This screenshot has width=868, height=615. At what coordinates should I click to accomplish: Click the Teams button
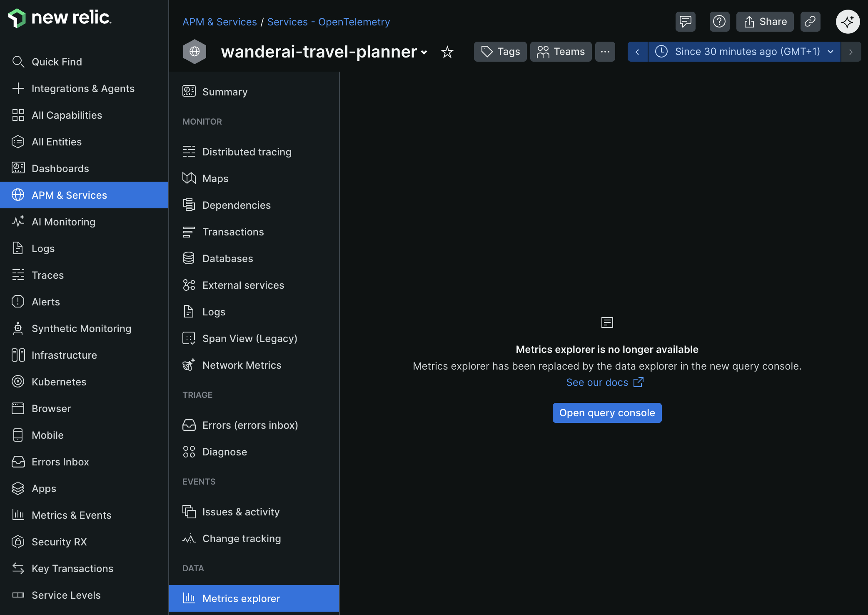click(561, 52)
